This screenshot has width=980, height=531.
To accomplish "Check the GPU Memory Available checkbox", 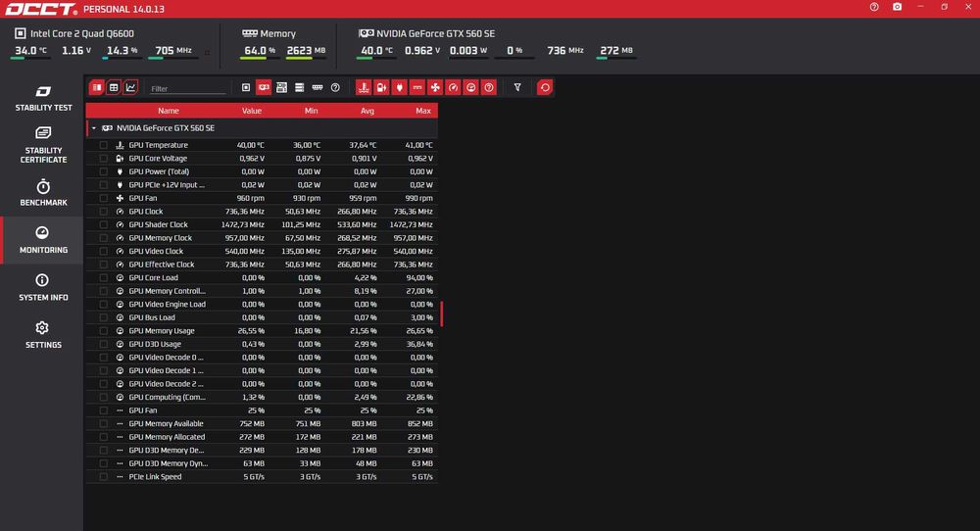I will click(x=103, y=423).
